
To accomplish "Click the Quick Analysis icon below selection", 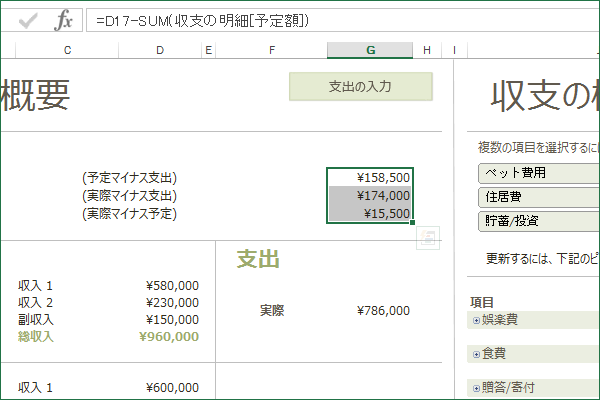I will tap(428, 238).
